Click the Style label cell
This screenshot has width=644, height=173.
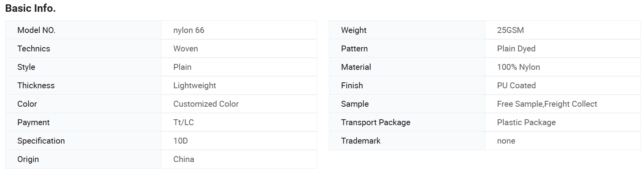(83, 67)
